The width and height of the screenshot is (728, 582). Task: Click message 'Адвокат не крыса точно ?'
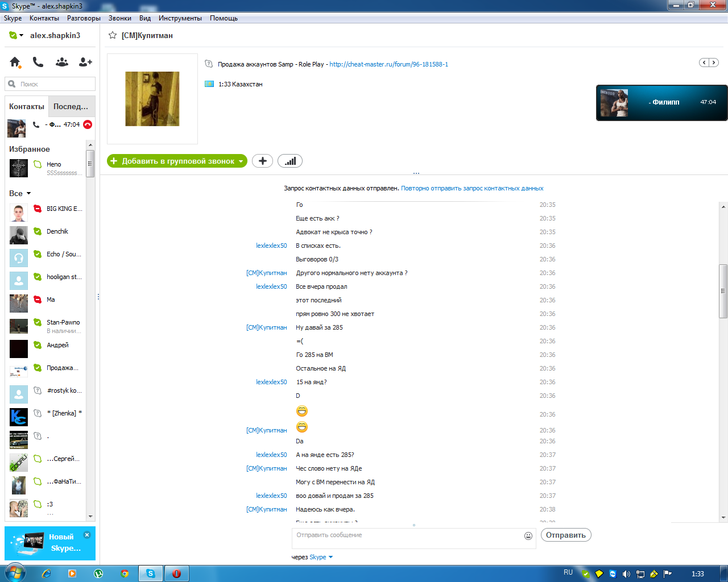tap(334, 232)
